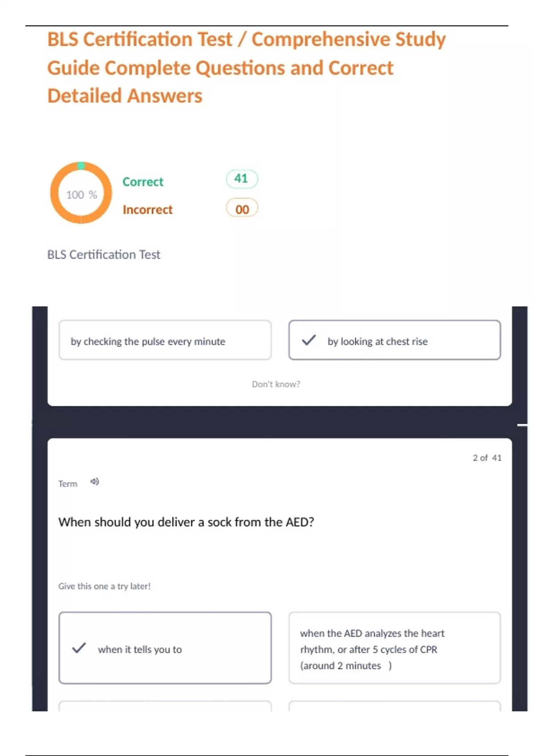The height and width of the screenshot is (756, 534).
Task: Click the checkmark beside 'when it tells you to'
Action: 79,648
